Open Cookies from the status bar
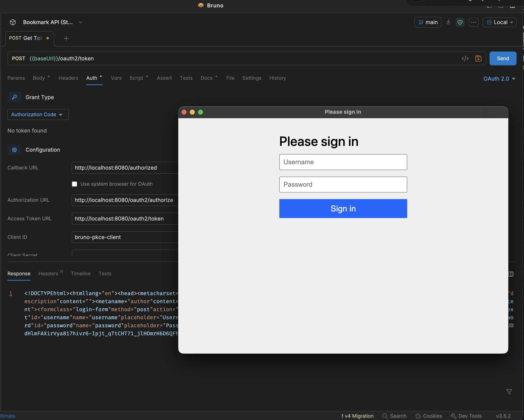This screenshot has height=420, width=524. point(429,416)
